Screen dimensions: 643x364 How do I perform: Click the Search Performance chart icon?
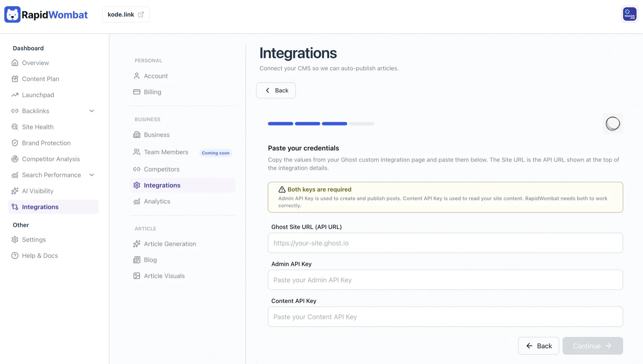tap(15, 175)
